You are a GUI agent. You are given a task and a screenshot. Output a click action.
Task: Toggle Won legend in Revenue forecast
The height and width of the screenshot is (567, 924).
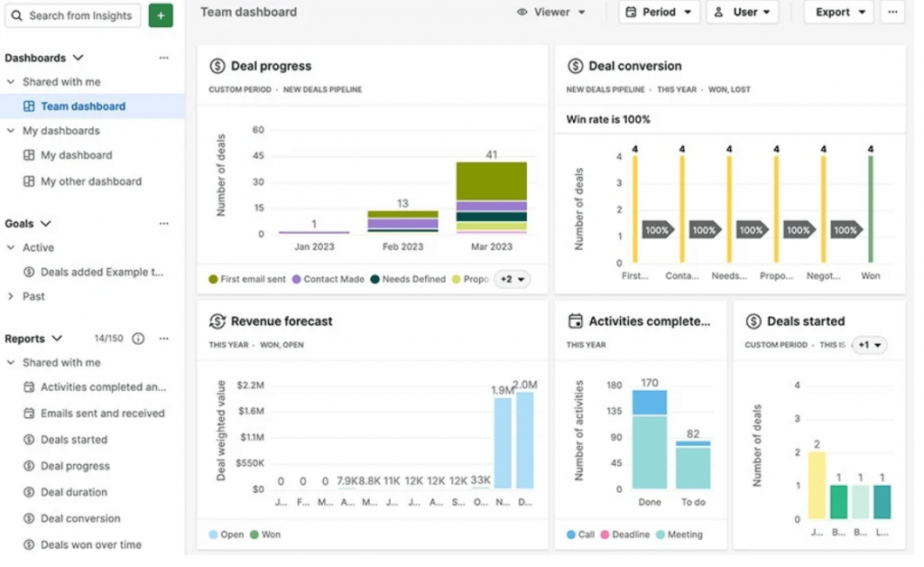tap(265, 534)
